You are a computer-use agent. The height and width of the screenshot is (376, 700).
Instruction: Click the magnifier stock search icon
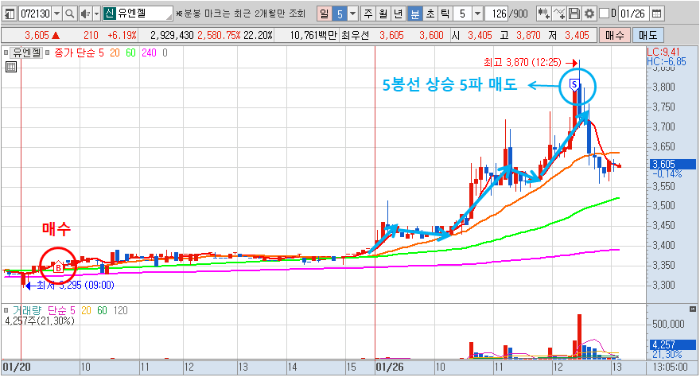pos(70,14)
